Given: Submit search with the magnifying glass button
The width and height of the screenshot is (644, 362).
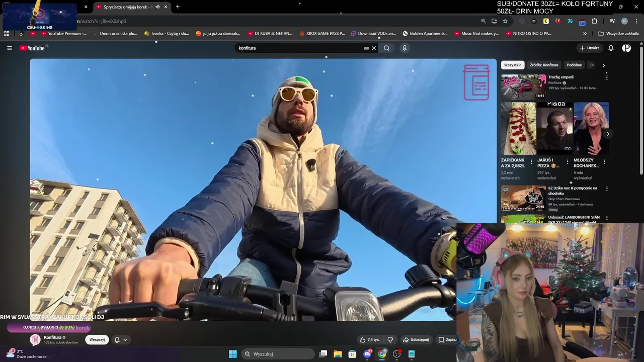Looking at the screenshot, I should tap(386, 48).
